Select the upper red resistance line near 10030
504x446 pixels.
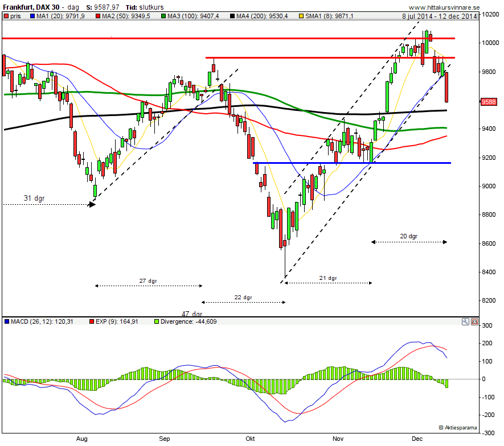click(x=228, y=39)
